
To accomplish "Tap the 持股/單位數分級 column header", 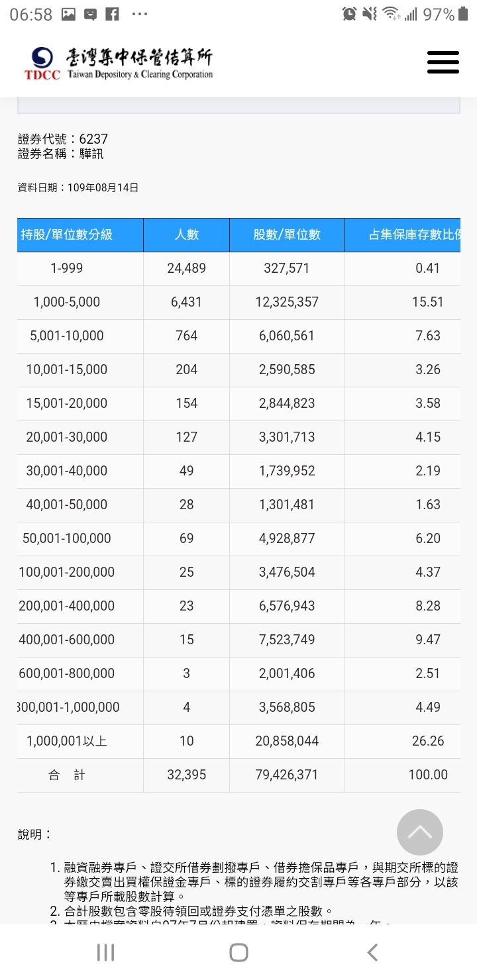I will tap(67, 234).
